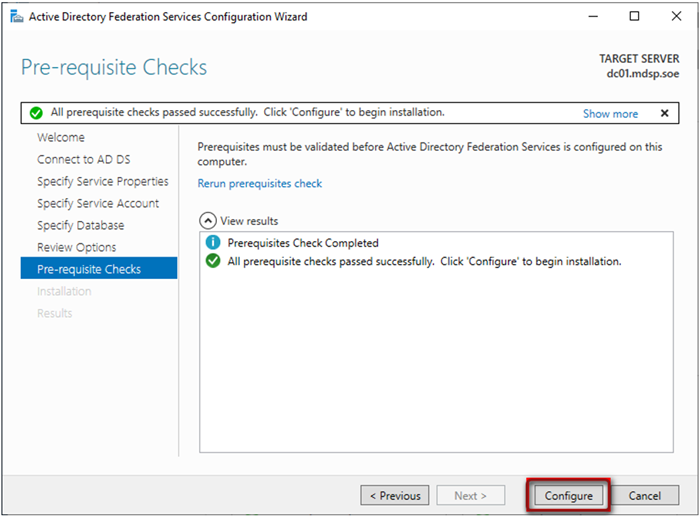Dismiss the prerequisite notification bar
Screen dimensions: 700x516
click(664, 113)
